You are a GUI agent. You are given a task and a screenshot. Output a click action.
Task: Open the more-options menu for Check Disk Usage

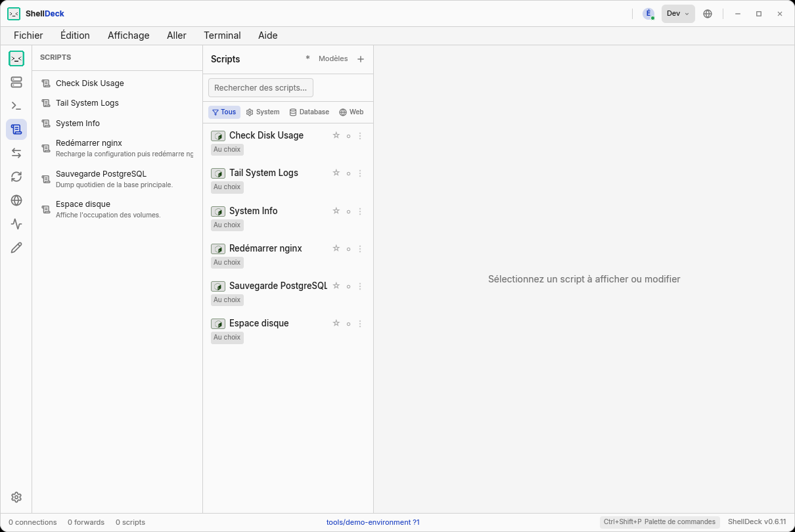click(x=360, y=136)
